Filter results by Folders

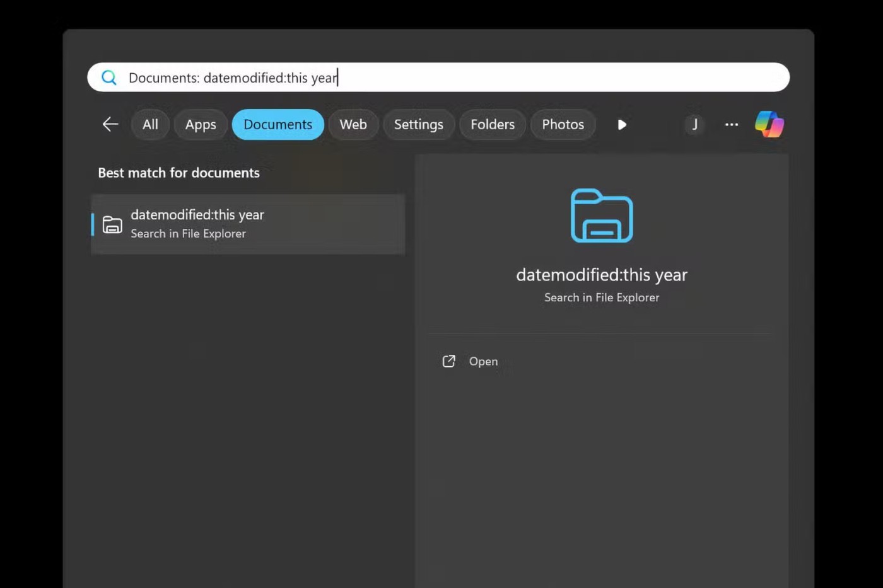coord(493,125)
